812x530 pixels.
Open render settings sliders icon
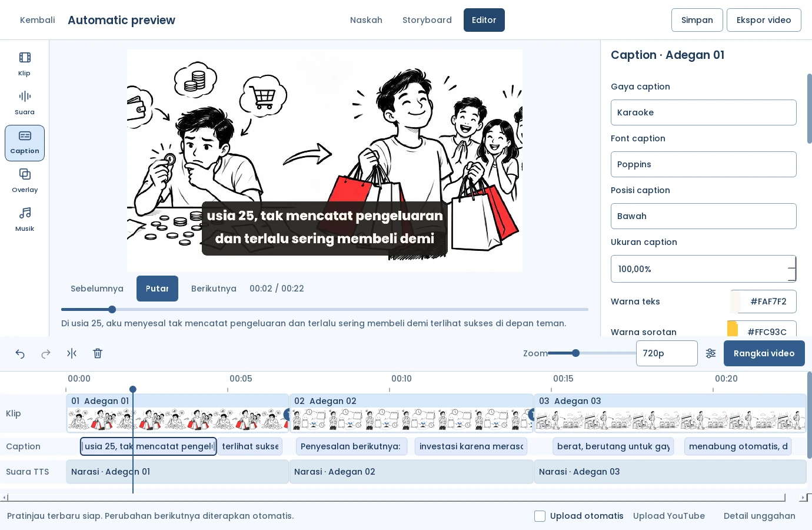pyautogui.click(x=711, y=353)
